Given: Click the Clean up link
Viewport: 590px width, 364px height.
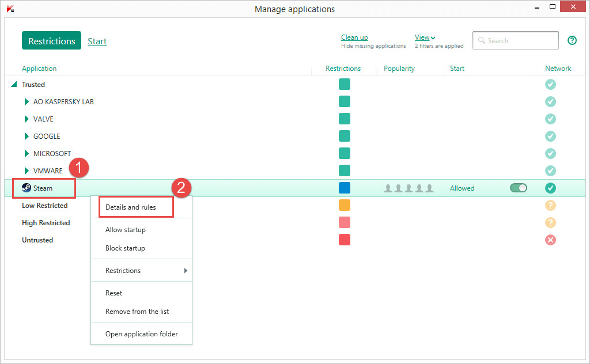Looking at the screenshot, I should coord(354,37).
